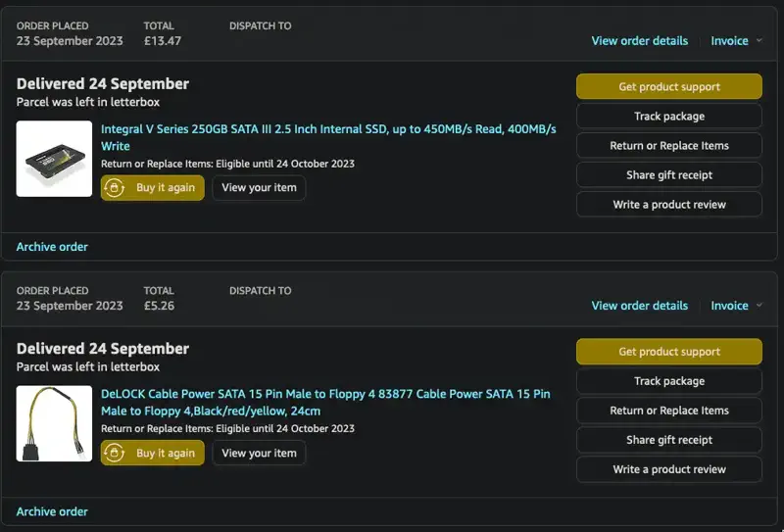The width and height of the screenshot is (784, 532).
Task: Track package for the DeLOCK cable order
Action: coord(668,381)
